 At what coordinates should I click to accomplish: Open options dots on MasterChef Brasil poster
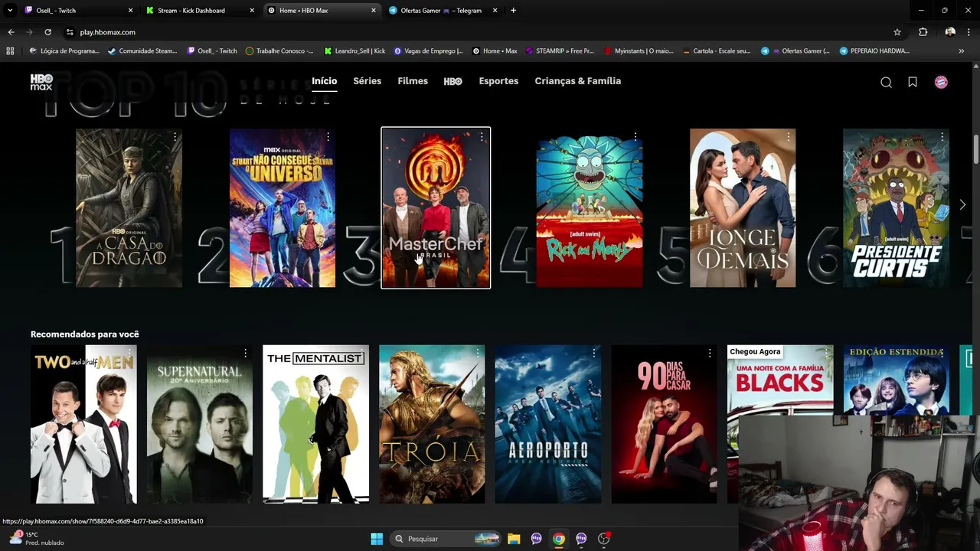tap(482, 136)
